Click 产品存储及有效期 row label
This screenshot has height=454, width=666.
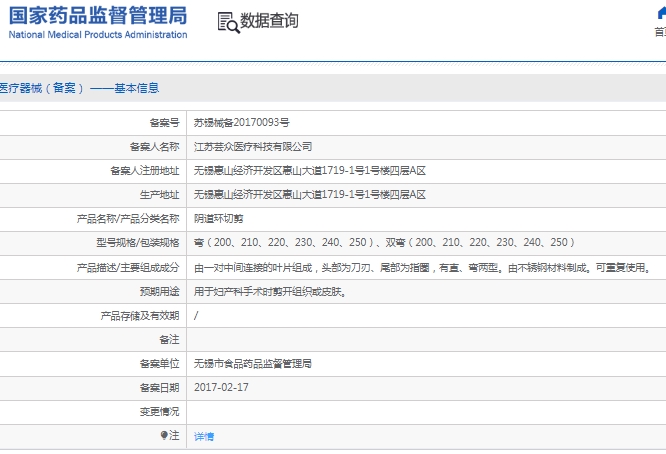[140, 316]
